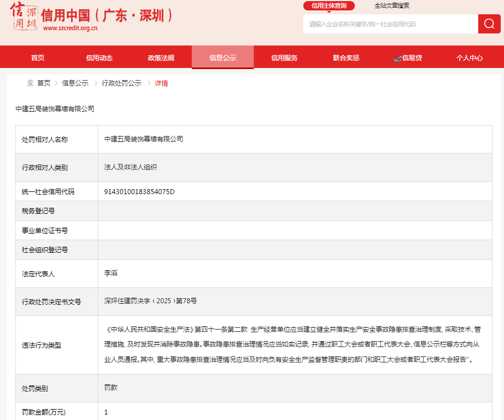Viewport: 504px width, 420px height.
Task: Click the 首页 breadcrumb link
Action: coord(44,83)
